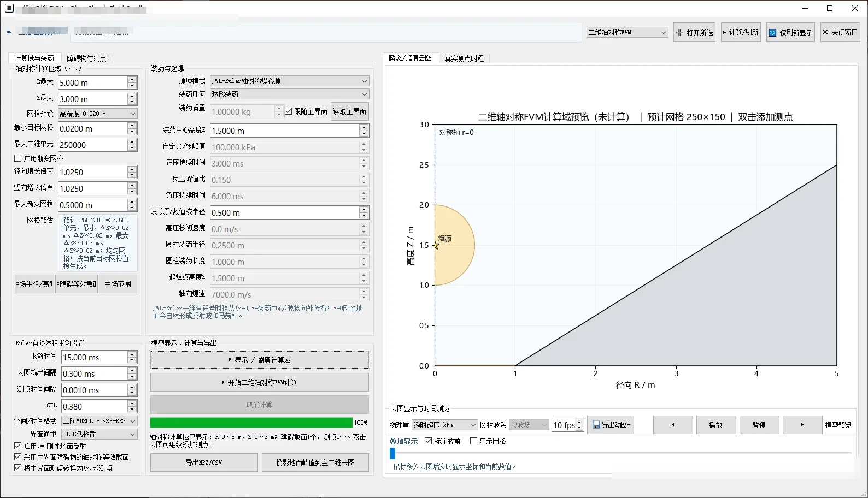868x498 pixels.
Task: Click the 导出NPZ/CSV button
Action: click(x=204, y=463)
